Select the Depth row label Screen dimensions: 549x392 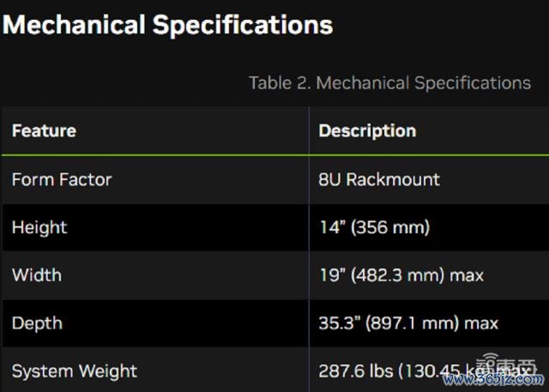pos(37,323)
